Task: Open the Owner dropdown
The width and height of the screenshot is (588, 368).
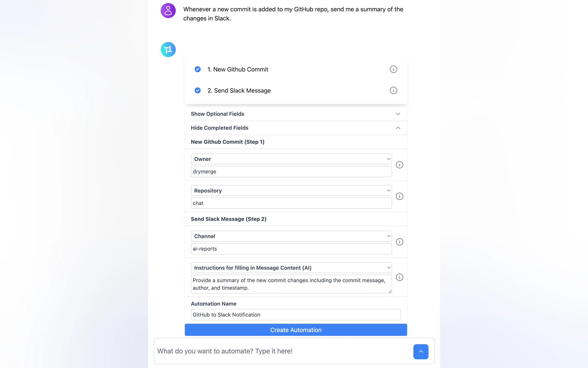Action: click(x=291, y=159)
